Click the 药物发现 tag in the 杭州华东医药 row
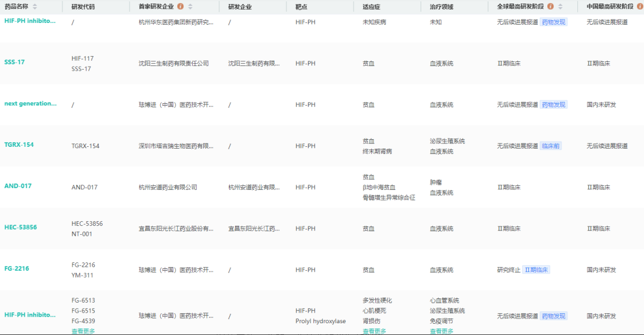The width and height of the screenshot is (644, 335). (x=554, y=22)
